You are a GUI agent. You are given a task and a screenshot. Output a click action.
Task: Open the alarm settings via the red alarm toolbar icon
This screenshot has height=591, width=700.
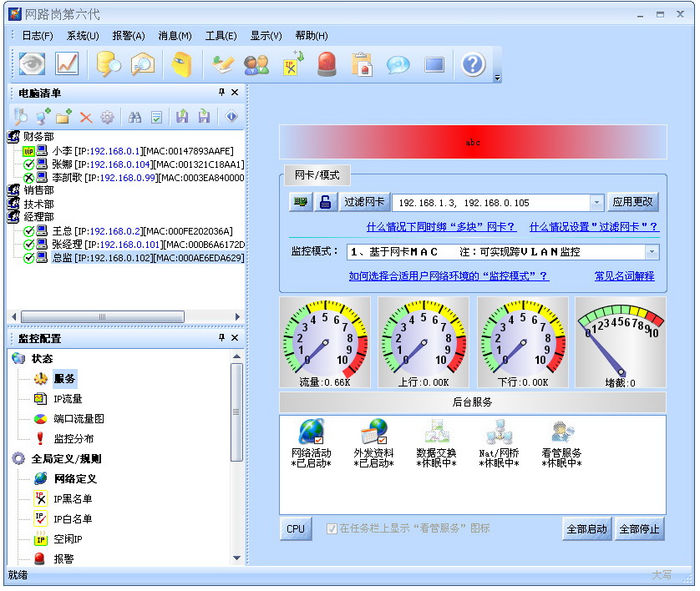[x=327, y=64]
